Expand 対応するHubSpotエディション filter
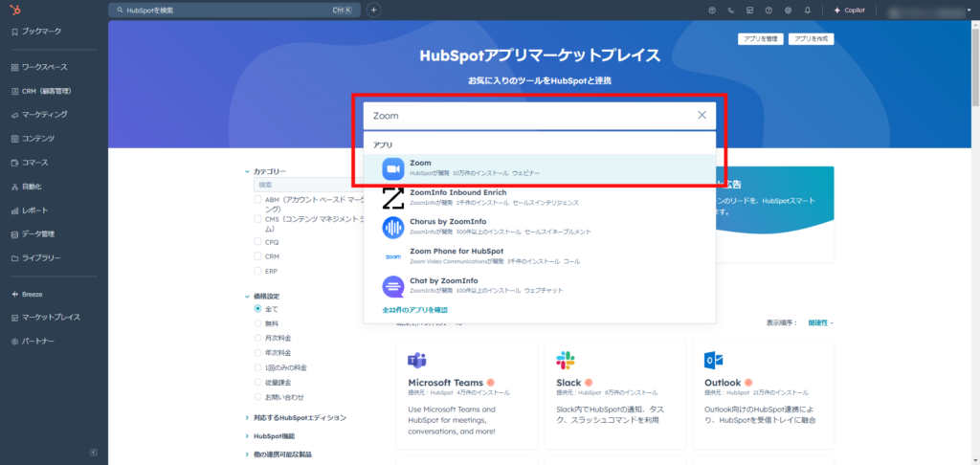Image resolution: width=980 pixels, height=465 pixels. [x=296, y=417]
